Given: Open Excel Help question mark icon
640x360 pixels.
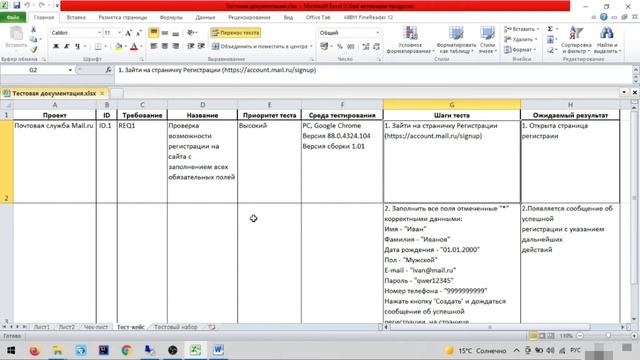Looking at the screenshot, I should click(604, 17).
